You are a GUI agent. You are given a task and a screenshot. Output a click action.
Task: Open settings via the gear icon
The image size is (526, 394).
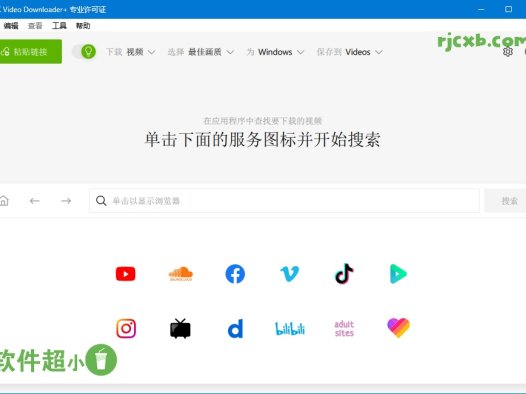click(508, 52)
